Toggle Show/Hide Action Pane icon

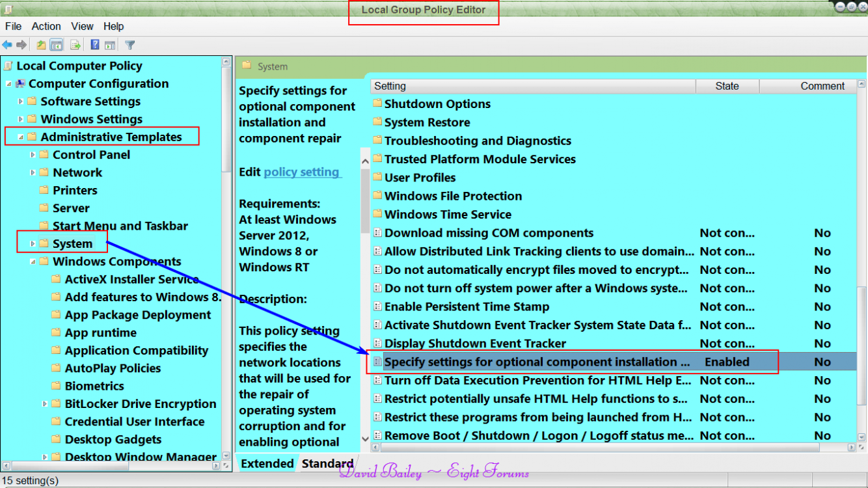click(x=110, y=45)
